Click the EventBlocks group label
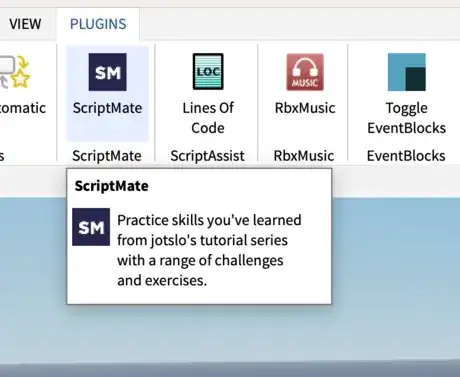The height and width of the screenshot is (377, 460). tap(406, 156)
